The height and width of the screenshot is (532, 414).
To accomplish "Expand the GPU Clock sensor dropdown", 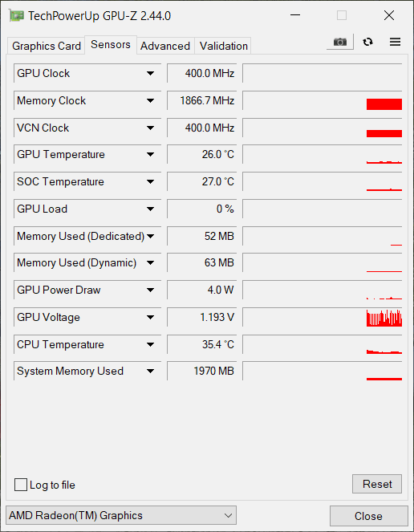I will 150,73.
